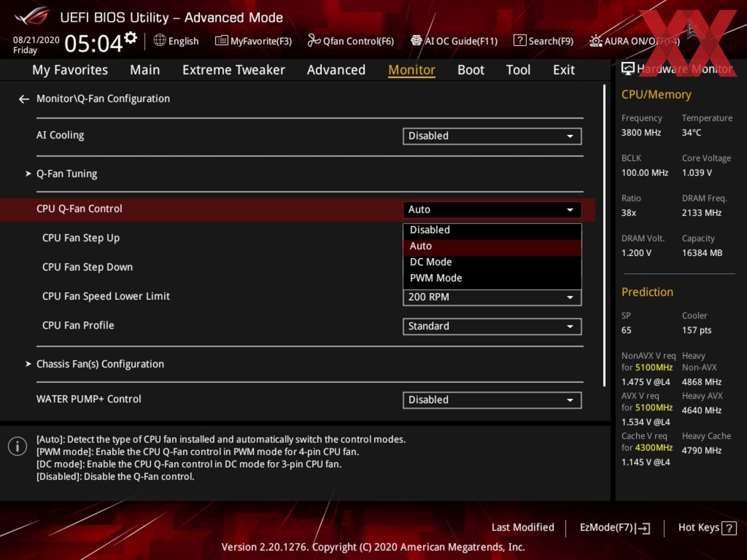Open the AI Cooling dropdown
Screen dimensions: 747x560
[x=492, y=136]
